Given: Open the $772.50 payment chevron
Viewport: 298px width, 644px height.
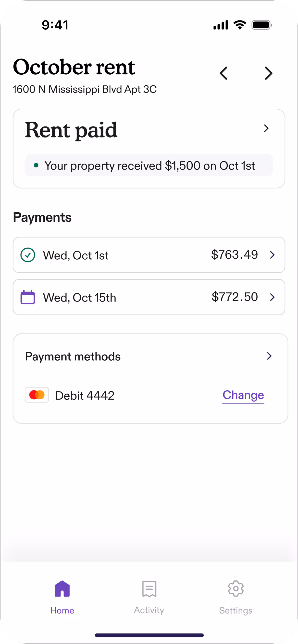Looking at the screenshot, I should tap(272, 297).
